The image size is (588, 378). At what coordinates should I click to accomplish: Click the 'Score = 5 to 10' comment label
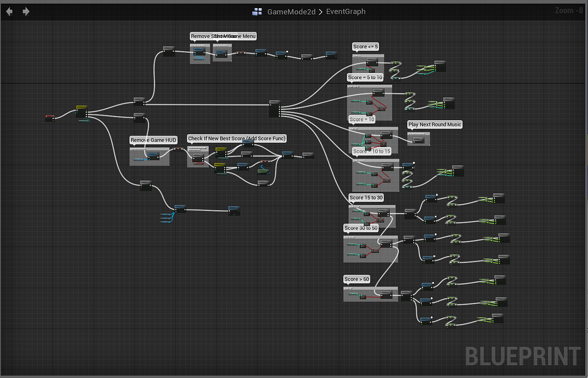(365, 78)
